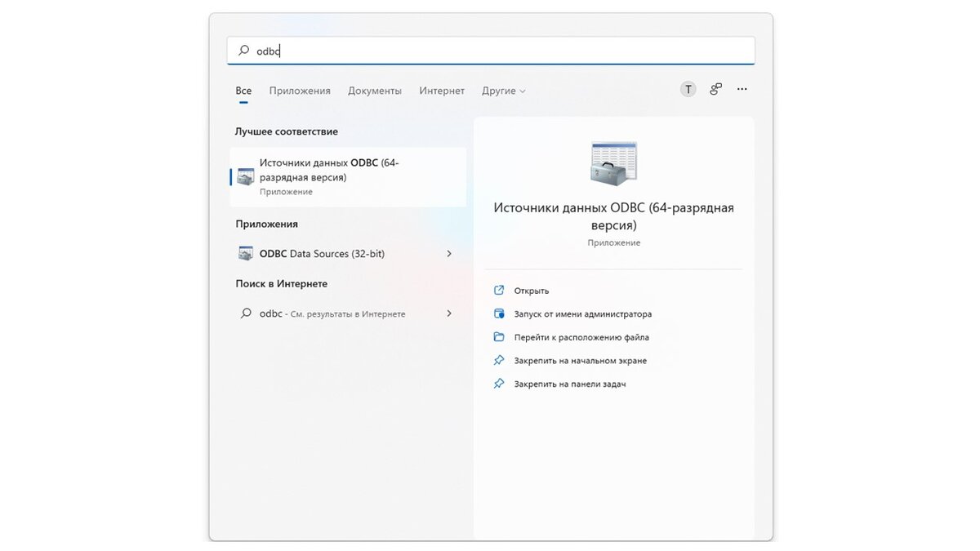Click large ODBC toolbox icon in preview pane

coord(613,163)
